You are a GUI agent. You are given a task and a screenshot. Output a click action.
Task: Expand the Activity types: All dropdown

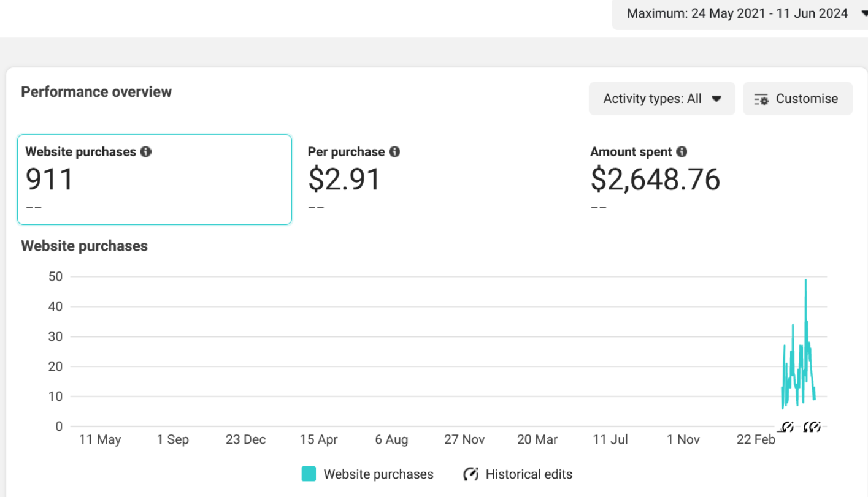(661, 99)
